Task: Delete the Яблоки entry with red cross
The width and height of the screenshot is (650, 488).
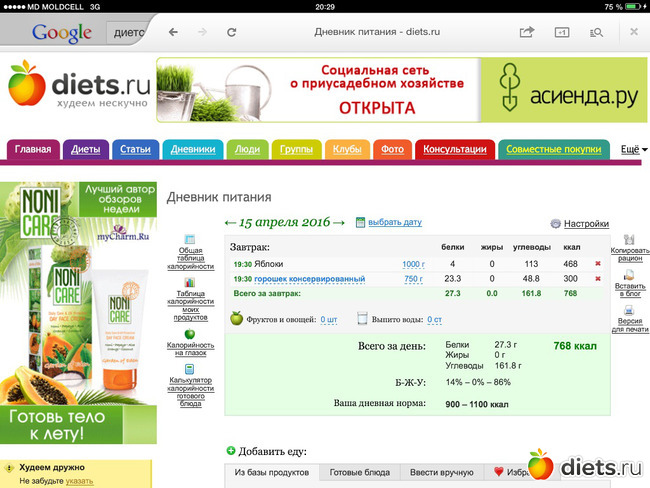Action: (598, 264)
